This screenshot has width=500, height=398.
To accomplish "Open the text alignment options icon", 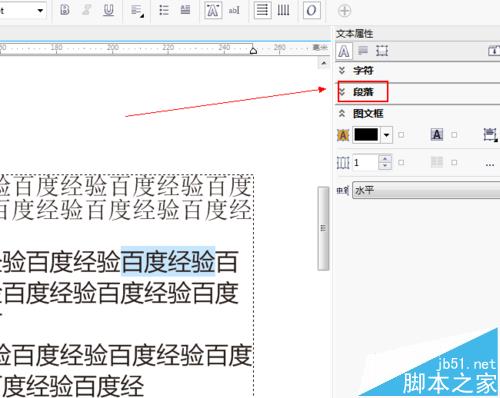I will 137,11.
